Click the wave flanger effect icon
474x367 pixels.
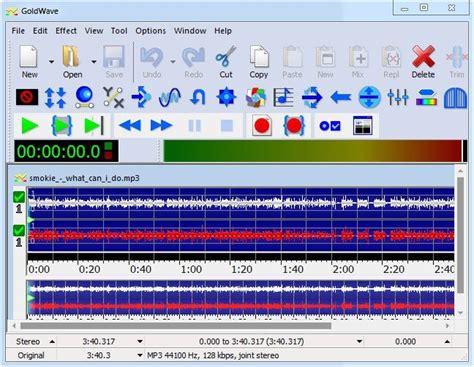coord(170,97)
